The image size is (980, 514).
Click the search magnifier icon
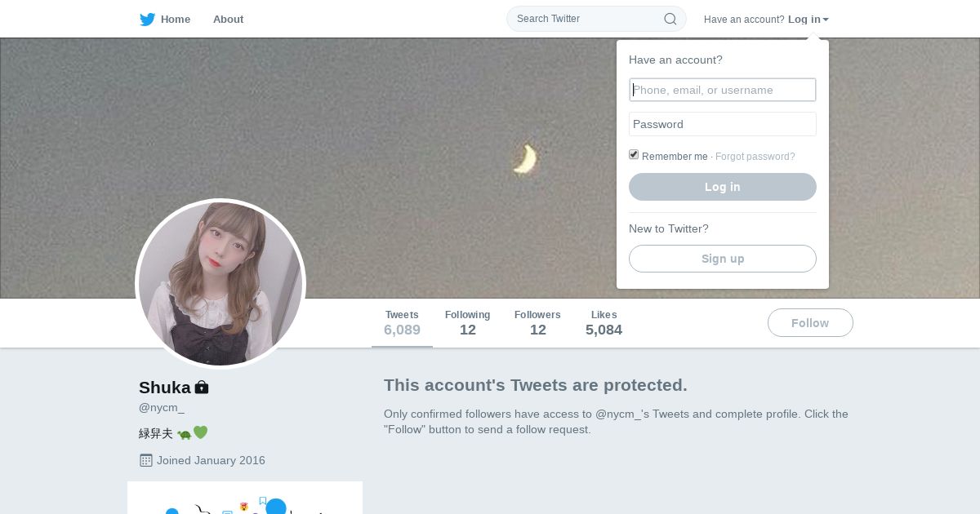(x=670, y=19)
